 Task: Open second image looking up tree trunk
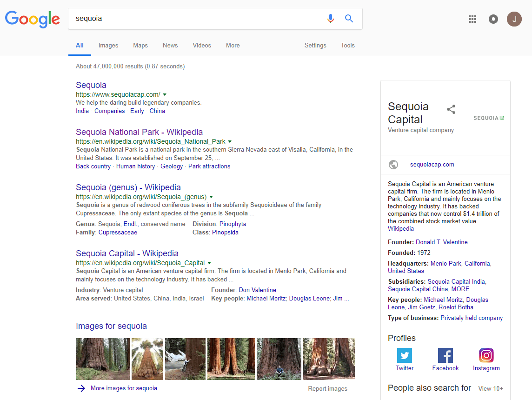(147, 359)
